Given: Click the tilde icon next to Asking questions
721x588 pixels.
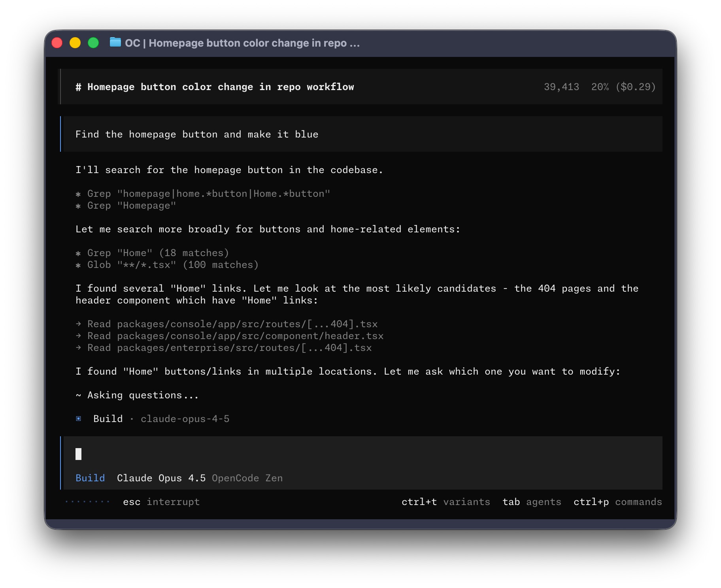Looking at the screenshot, I should [x=78, y=395].
